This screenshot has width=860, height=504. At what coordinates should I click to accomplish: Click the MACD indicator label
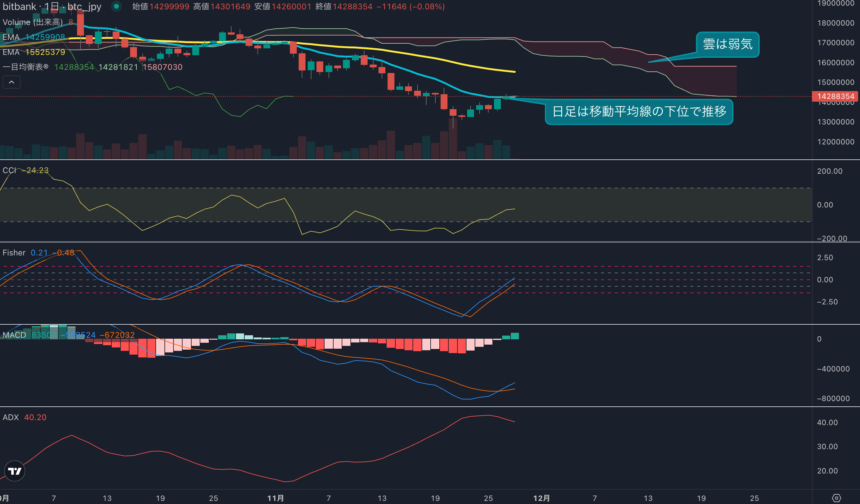14,335
